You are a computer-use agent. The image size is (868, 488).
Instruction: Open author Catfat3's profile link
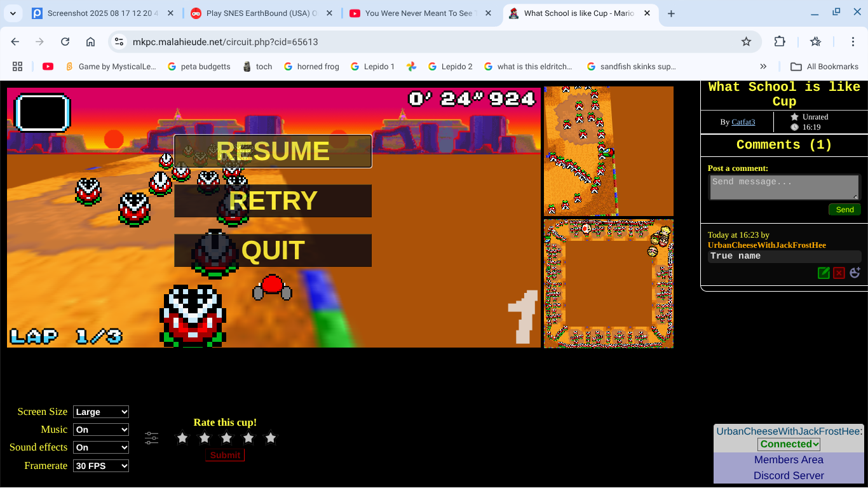(743, 122)
